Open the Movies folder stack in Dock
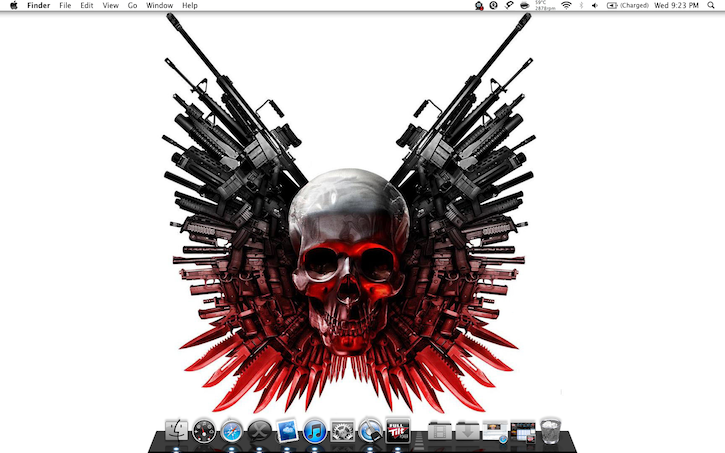This screenshot has height=453, width=725. click(x=440, y=432)
